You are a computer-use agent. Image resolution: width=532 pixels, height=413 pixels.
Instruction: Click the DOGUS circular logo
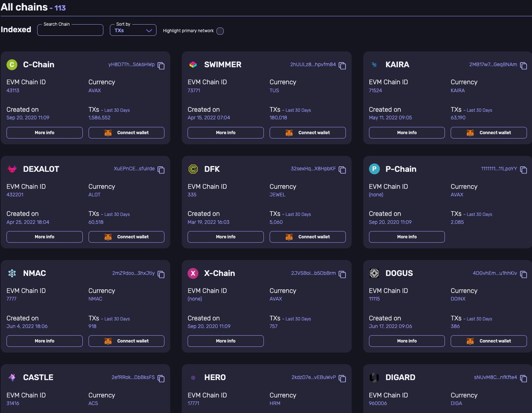(x=374, y=273)
